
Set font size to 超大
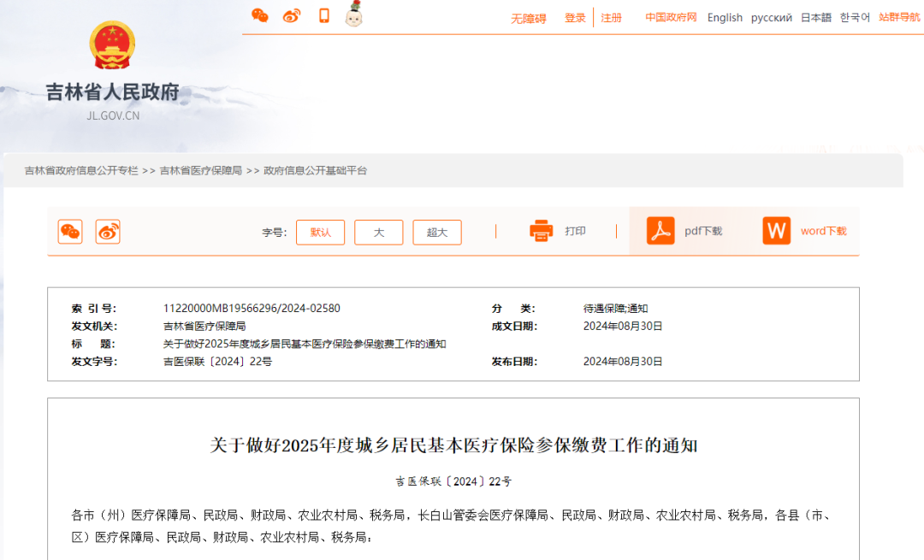pyautogui.click(x=436, y=233)
